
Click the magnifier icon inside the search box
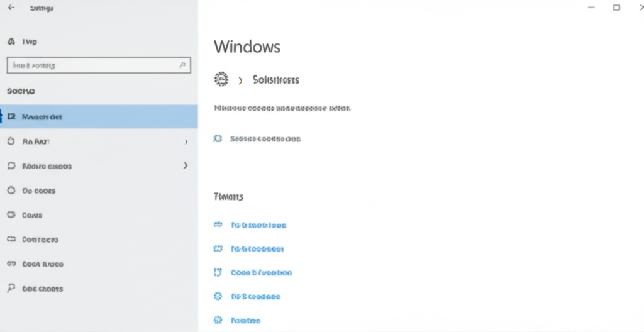coord(183,65)
